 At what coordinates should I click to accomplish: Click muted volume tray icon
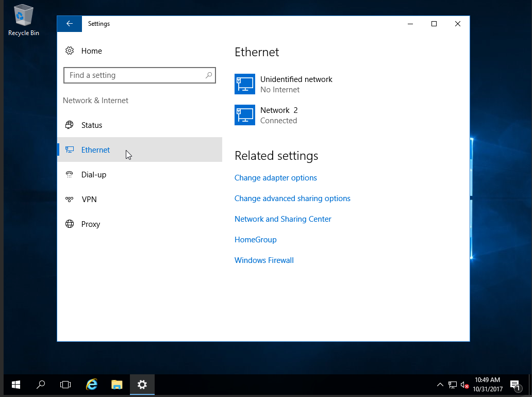point(464,385)
